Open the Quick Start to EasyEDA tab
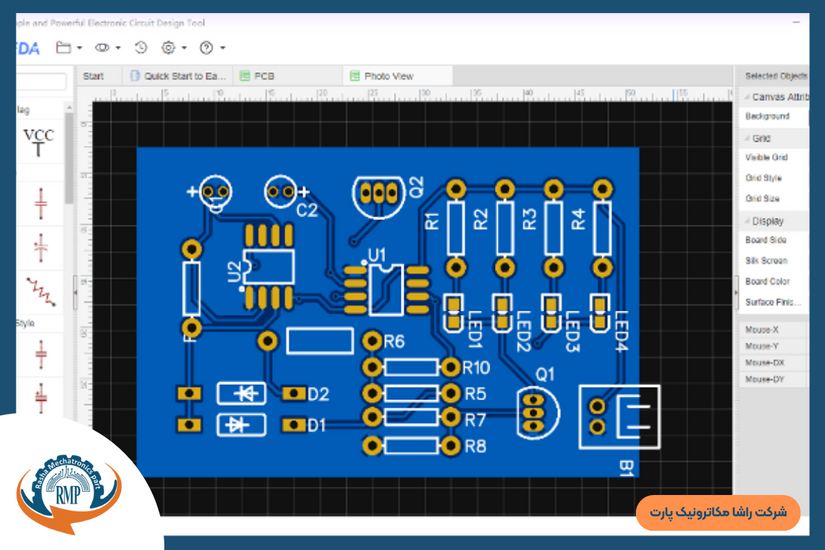This screenshot has height=550, width=825. click(x=180, y=76)
